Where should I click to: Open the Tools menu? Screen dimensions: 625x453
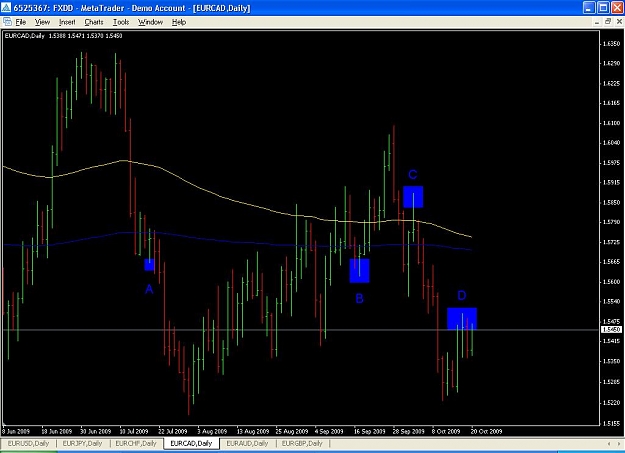(121, 22)
